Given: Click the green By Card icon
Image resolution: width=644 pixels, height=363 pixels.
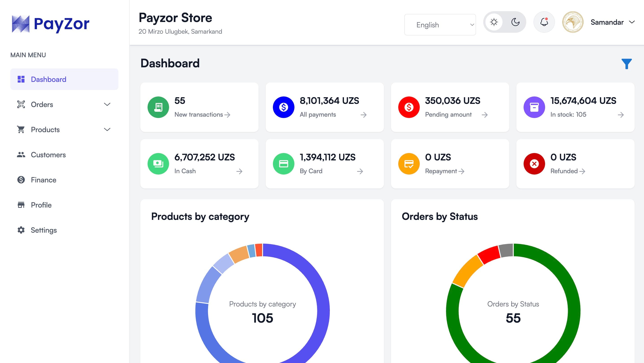Looking at the screenshot, I should (x=283, y=164).
